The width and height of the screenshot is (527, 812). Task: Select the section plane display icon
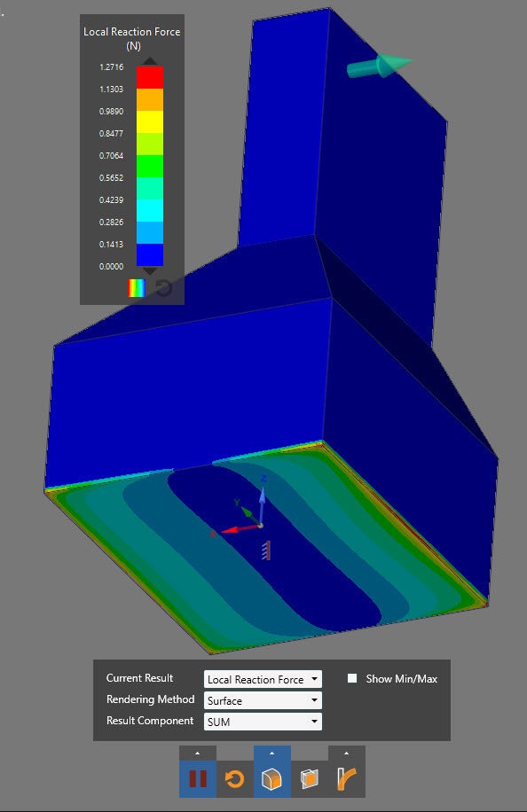(310, 779)
